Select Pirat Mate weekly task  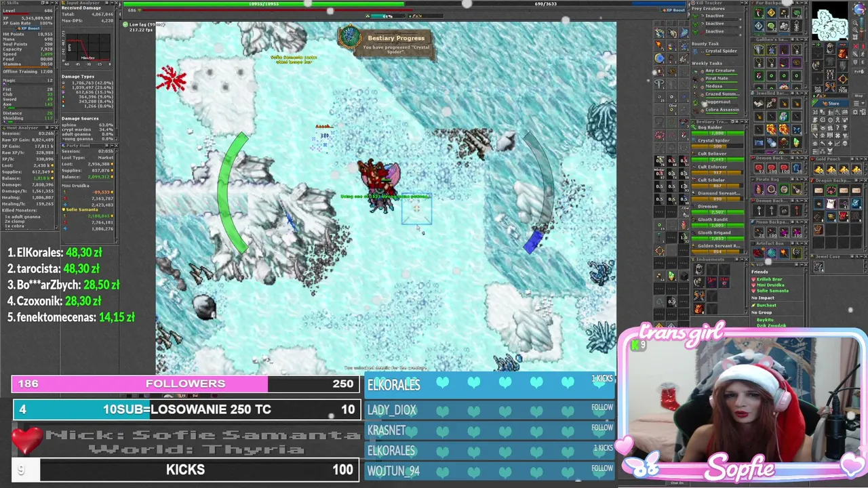715,79
